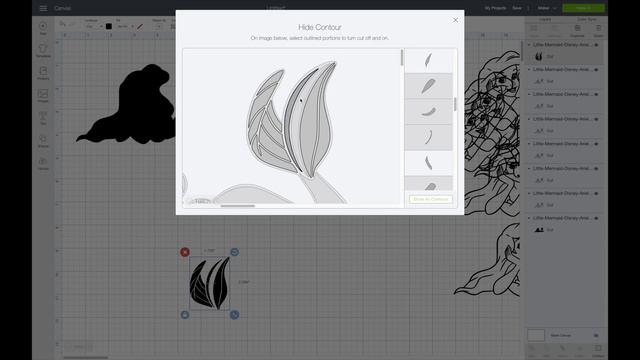The image size is (640, 360).
Task: Select the tail-fin layer thumbnail
Action: [x=539, y=57]
